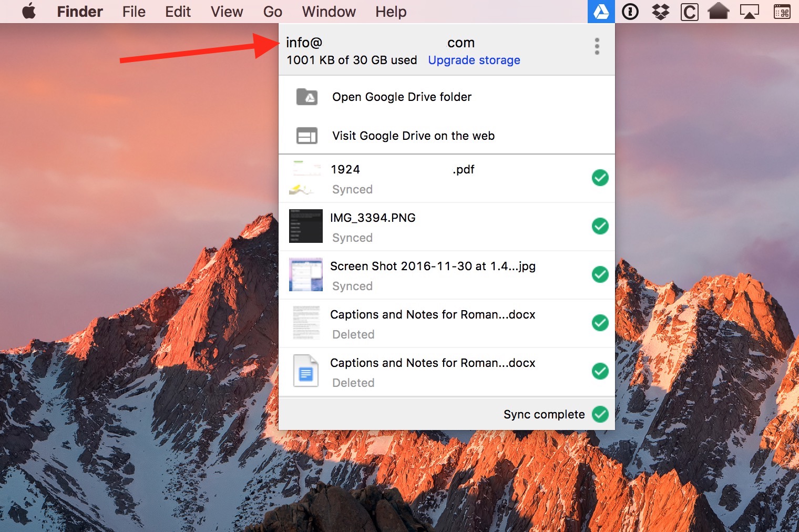Click the Screen Shot 2016-11-30 file name
This screenshot has height=532, width=799.
433,266
